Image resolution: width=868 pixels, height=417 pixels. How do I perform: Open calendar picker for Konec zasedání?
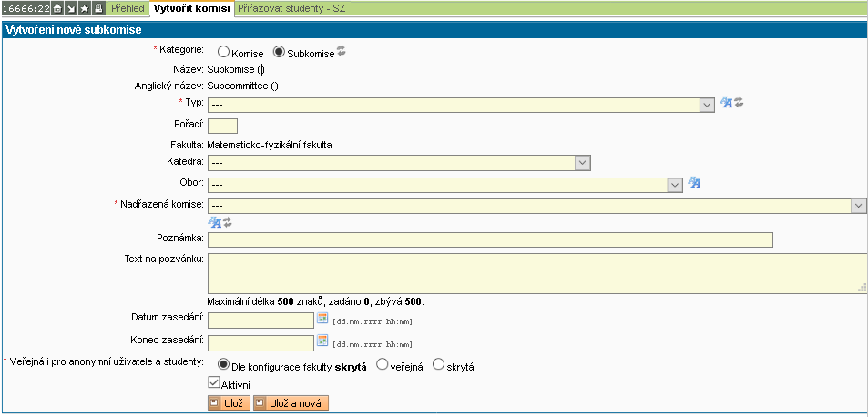322,341
